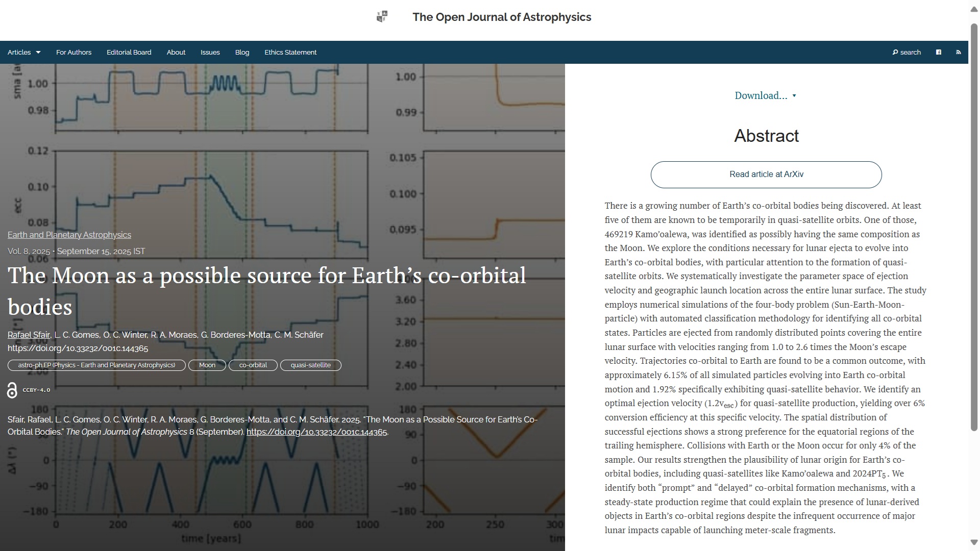The width and height of the screenshot is (980, 551).
Task: Click the CC BY-4.0 license badge
Action: click(36, 390)
